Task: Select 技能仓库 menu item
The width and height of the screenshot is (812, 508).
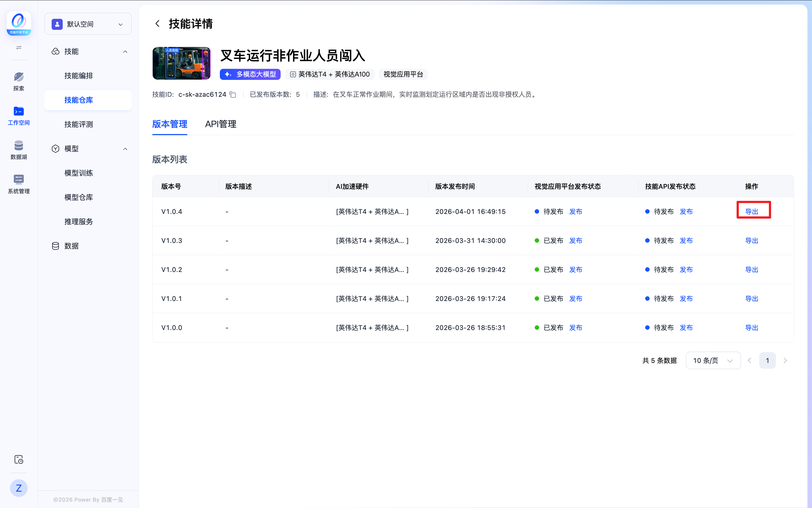Action: click(88, 100)
